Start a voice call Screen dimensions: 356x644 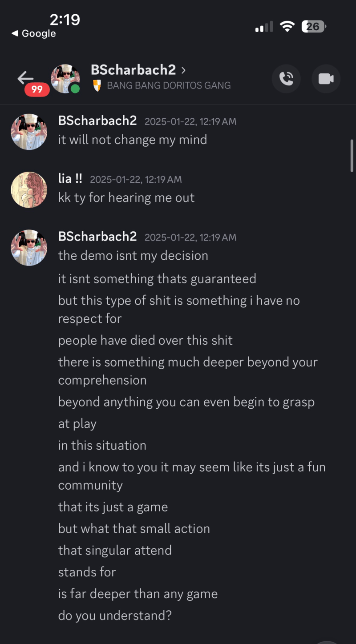(x=286, y=79)
